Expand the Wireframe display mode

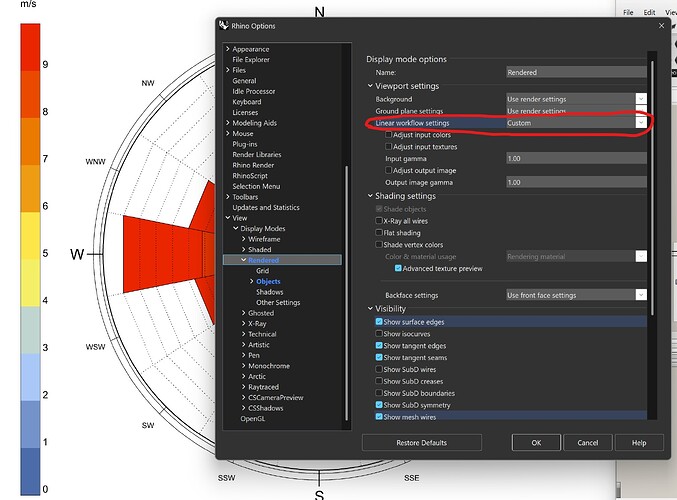244,239
